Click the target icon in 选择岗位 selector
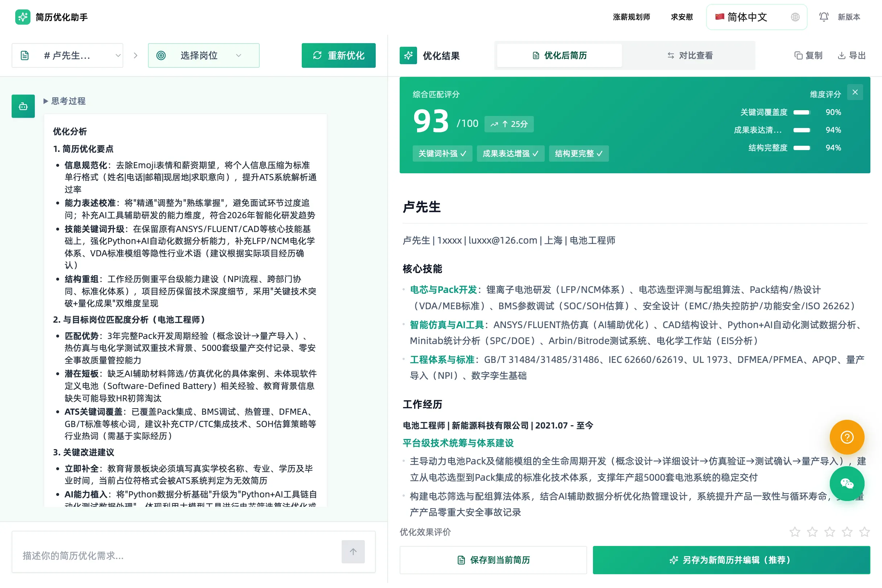This screenshot has height=588, width=882. click(161, 55)
